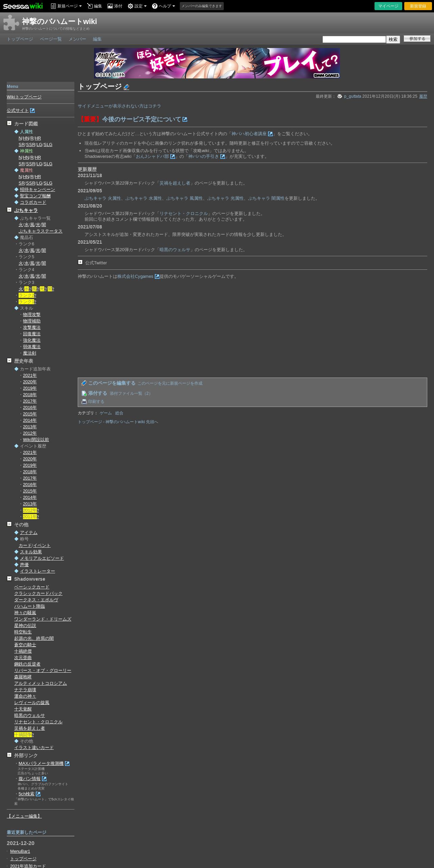Open the ワンダーランド・ドリームズ link

pyautogui.click(x=43, y=619)
